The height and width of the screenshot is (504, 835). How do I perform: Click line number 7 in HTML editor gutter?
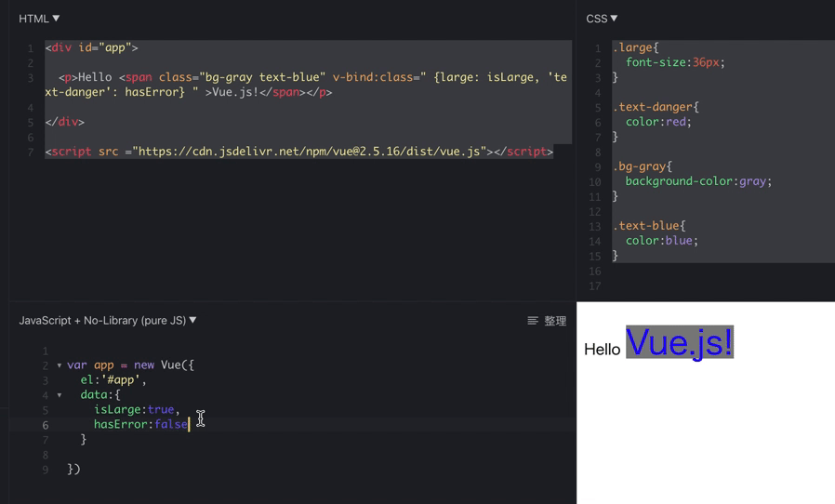coord(31,152)
